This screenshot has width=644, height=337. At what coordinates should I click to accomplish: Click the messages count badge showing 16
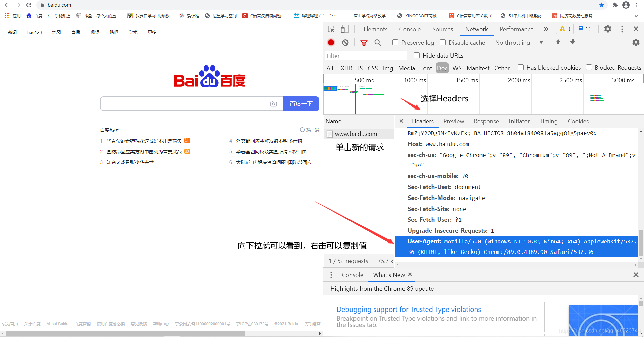pyautogui.click(x=585, y=29)
